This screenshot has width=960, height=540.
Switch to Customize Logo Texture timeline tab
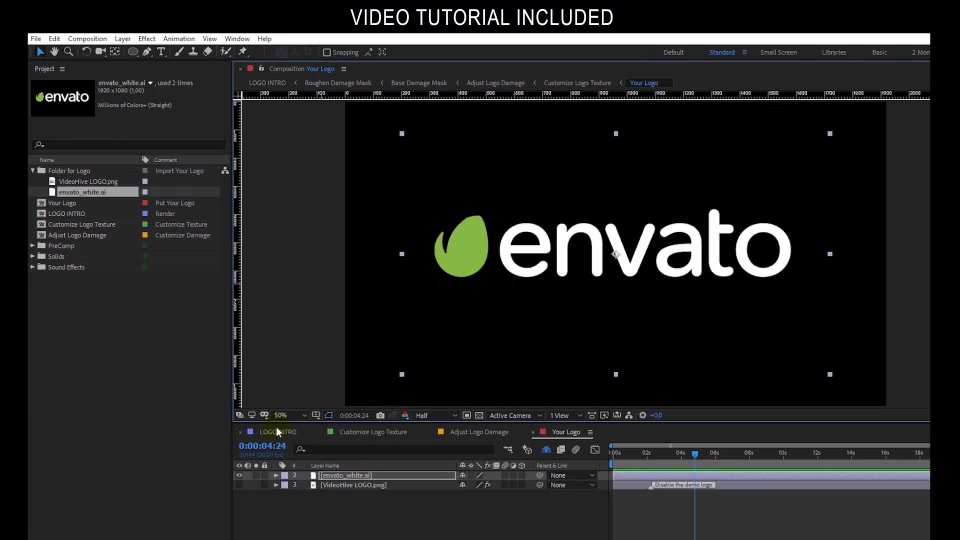point(373,432)
